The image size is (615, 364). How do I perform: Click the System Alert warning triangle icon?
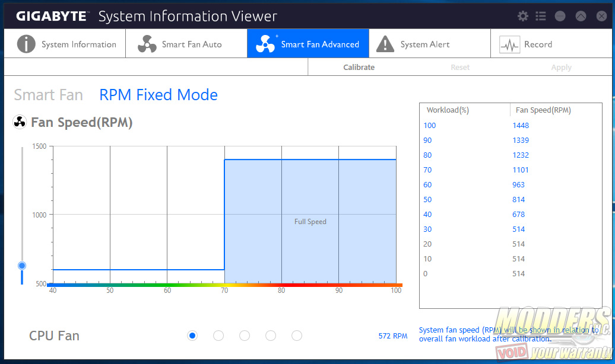tap(385, 44)
